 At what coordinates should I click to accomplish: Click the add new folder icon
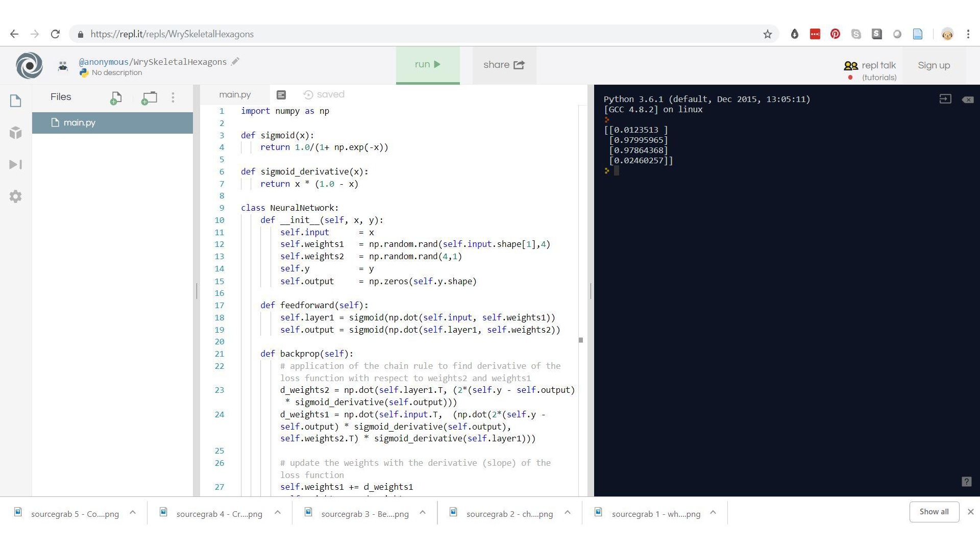coord(149,97)
